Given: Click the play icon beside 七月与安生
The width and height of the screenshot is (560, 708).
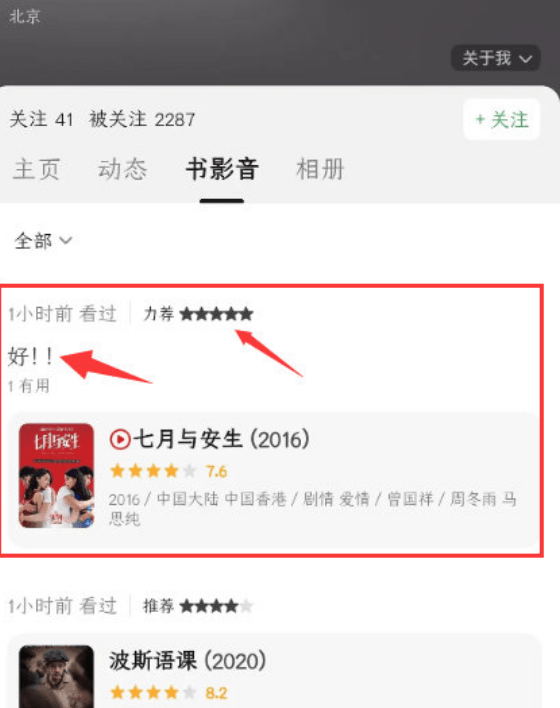Looking at the screenshot, I should [x=120, y=439].
